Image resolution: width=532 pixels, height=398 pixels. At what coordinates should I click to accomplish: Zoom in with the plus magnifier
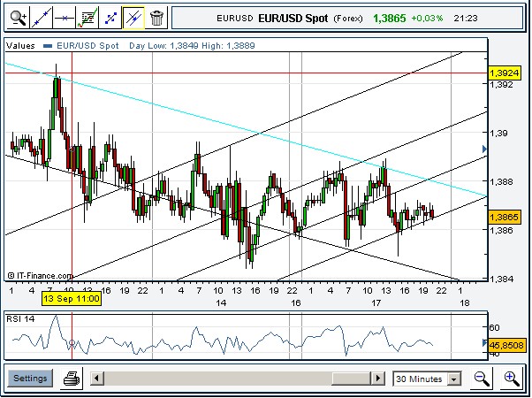[511, 379]
